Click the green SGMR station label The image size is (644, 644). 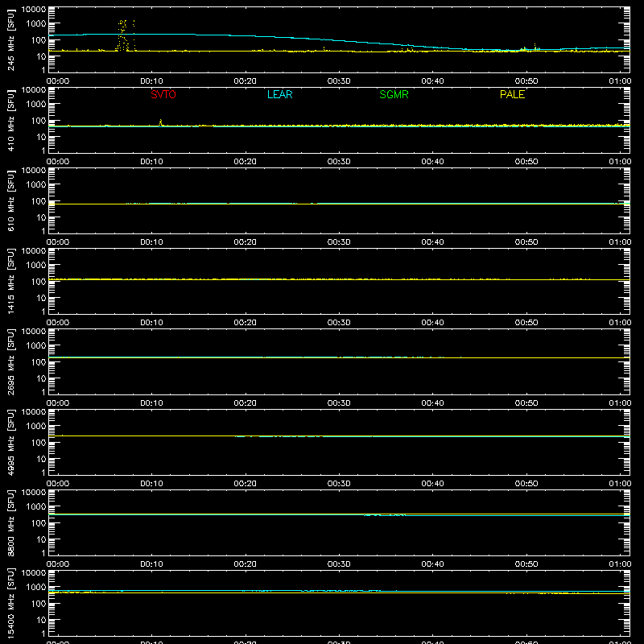point(394,94)
